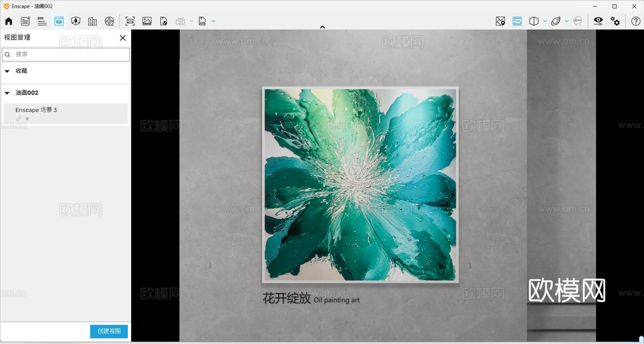Collapse the 收藏 favorites section
This screenshot has height=344, width=644.
point(7,71)
